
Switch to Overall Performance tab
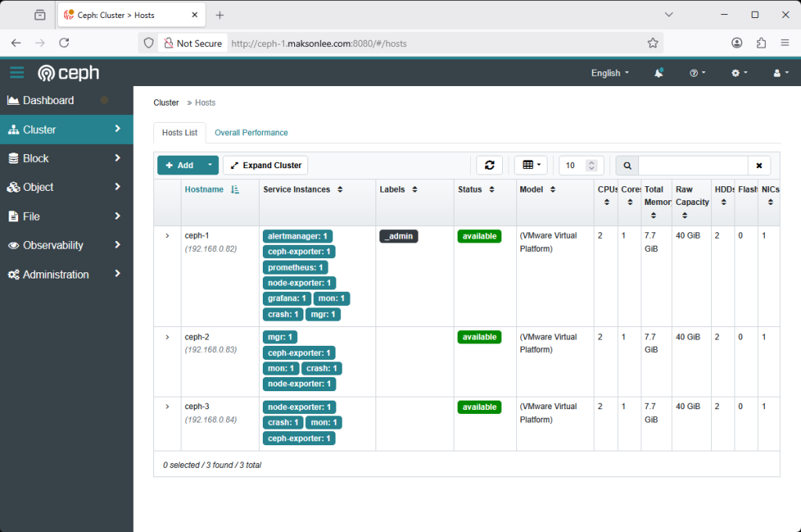click(x=251, y=132)
